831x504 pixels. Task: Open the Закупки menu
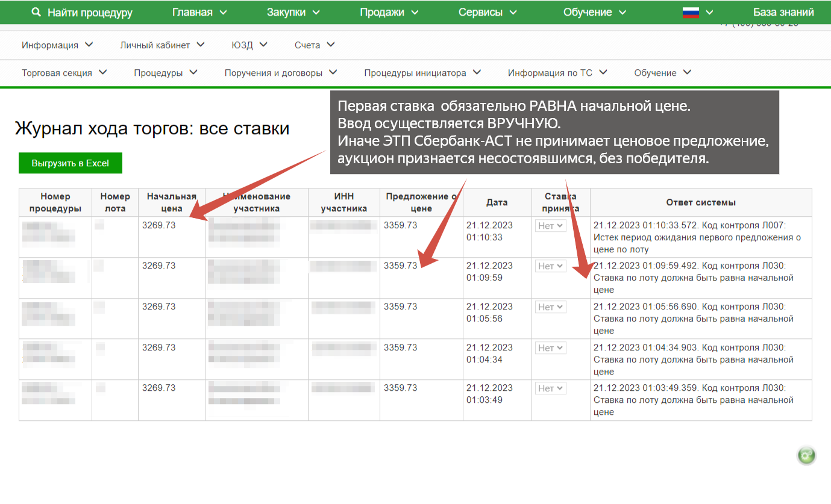[x=294, y=12]
